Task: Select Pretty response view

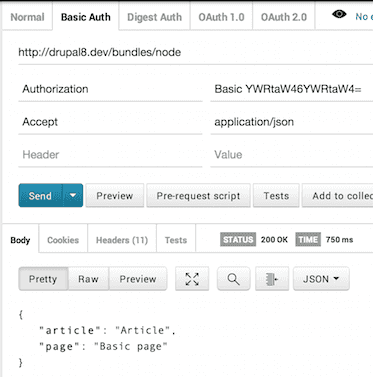Action: coord(43,279)
